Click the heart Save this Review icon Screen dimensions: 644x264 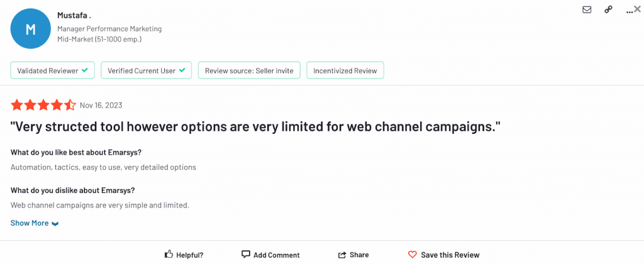[413, 255]
